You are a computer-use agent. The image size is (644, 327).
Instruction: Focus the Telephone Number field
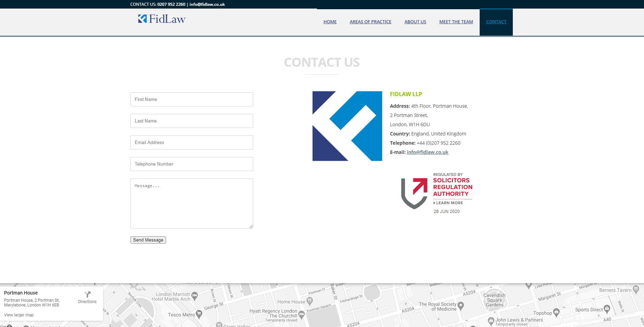[x=192, y=164]
